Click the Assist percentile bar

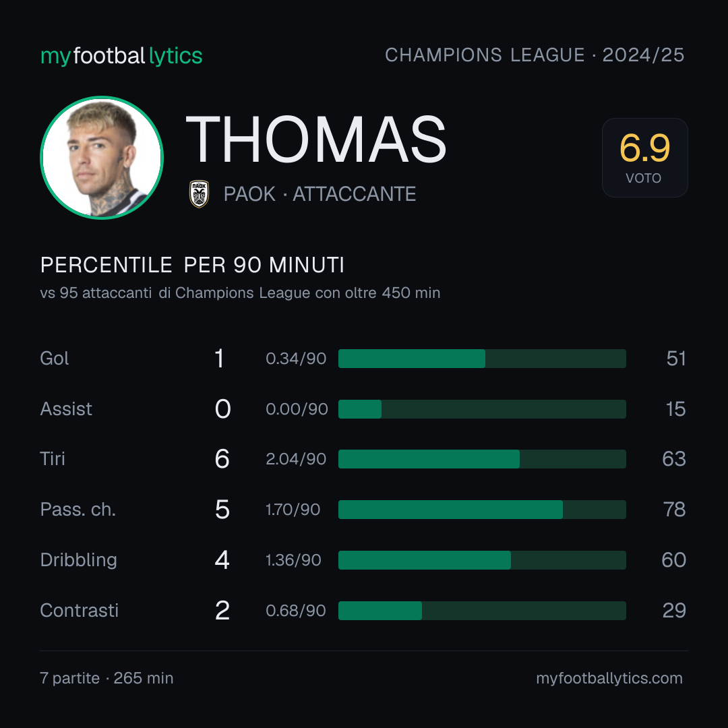point(482,409)
